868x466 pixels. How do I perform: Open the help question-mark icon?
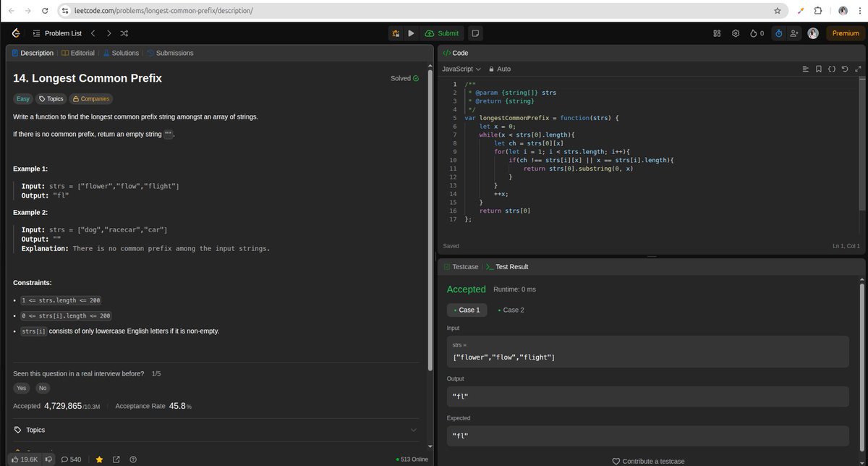(x=133, y=459)
